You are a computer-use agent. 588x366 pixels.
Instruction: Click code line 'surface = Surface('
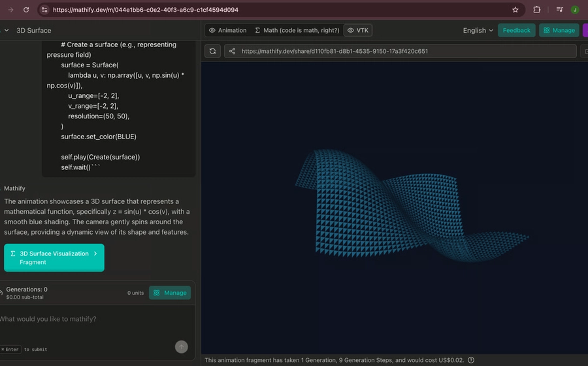click(x=90, y=65)
